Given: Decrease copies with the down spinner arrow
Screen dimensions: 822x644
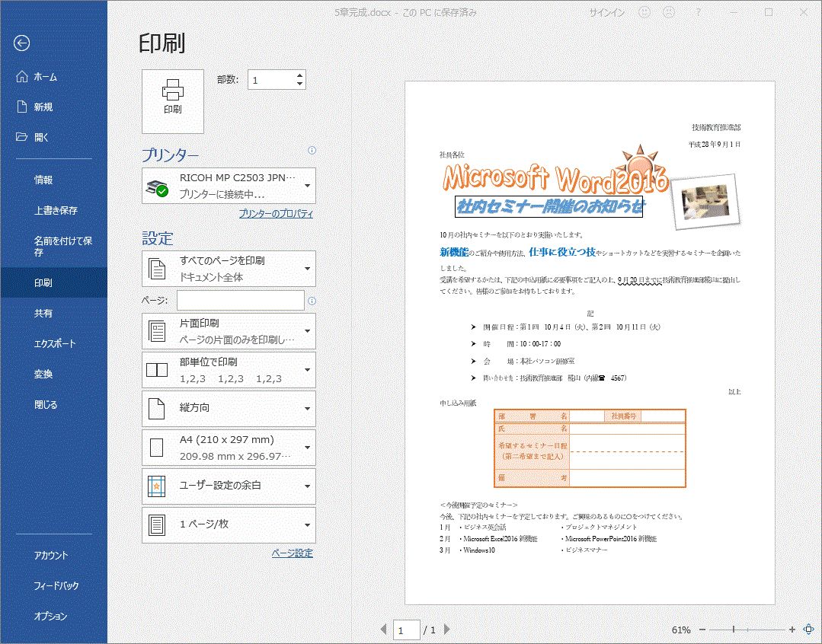Looking at the screenshot, I should (x=299, y=84).
